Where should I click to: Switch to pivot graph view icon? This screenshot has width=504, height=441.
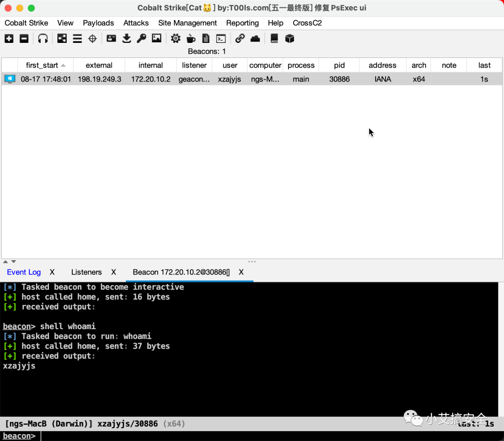click(x=62, y=39)
